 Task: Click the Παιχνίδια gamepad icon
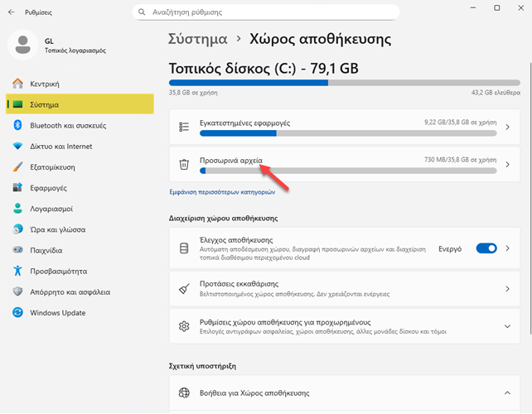(x=17, y=250)
